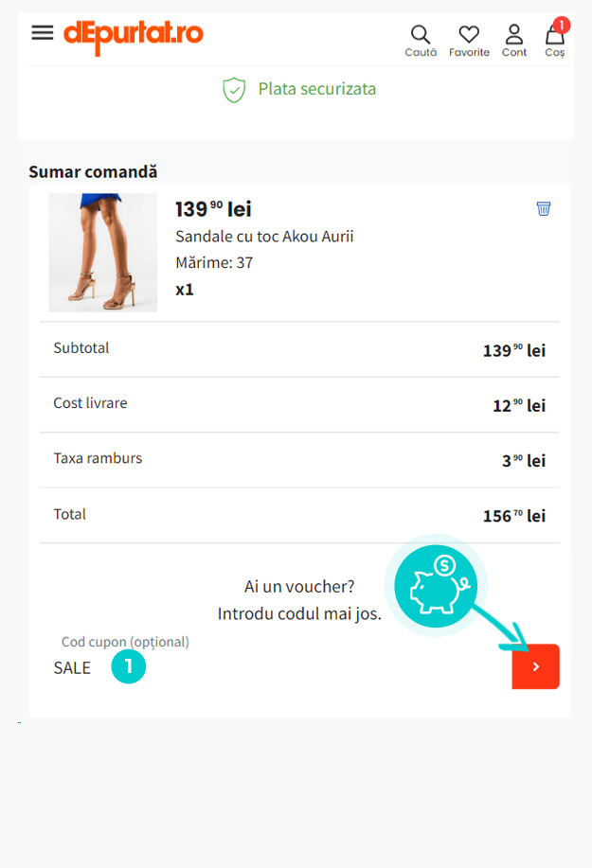The height and width of the screenshot is (868, 592).
Task: Click the product price 139.90 lei
Action: coord(213,209)
